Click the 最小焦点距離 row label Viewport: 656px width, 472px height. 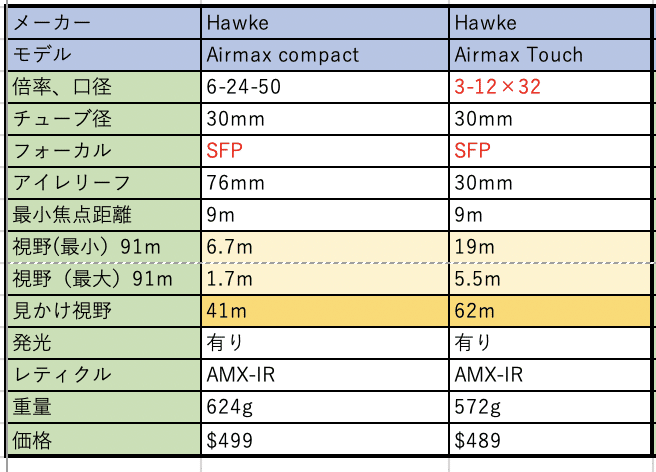(x=100, y=214)
